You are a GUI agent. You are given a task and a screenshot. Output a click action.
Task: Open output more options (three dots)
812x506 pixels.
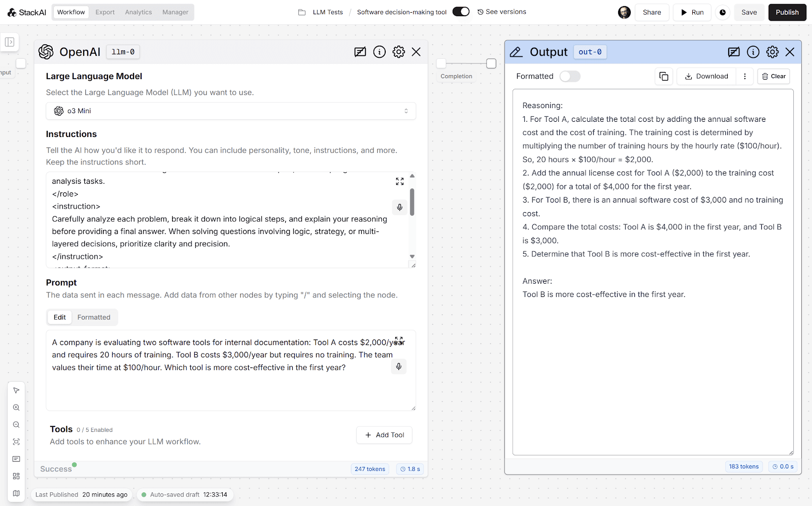click(745, 76)
